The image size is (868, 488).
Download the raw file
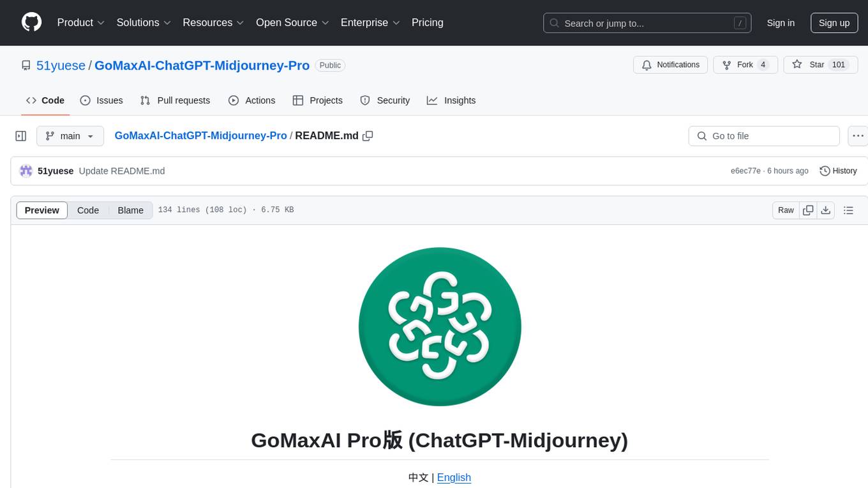tap(826, 210)
